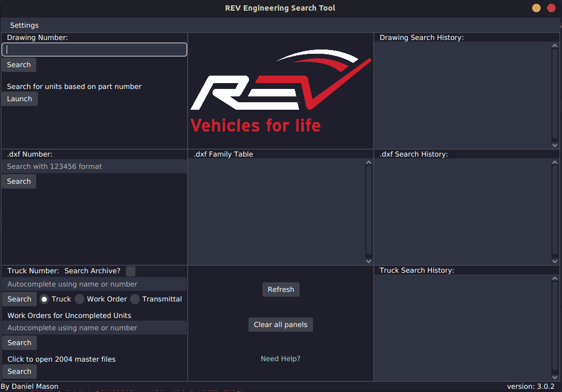The height and width of the screenshot is (392, 562).
Task: Click down arrow of .dxf Search History scrollbar
Action: click(x=555, y=262)
